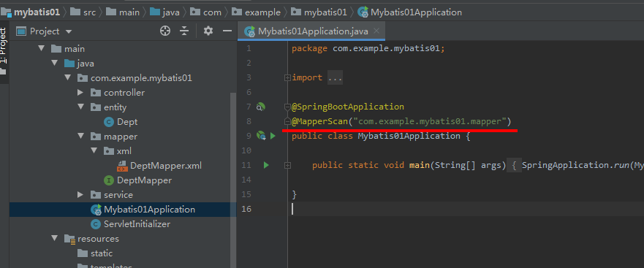The image size is (644, 268).
Task: Select the Dept class in tree
Action: [x=127, y=122]
